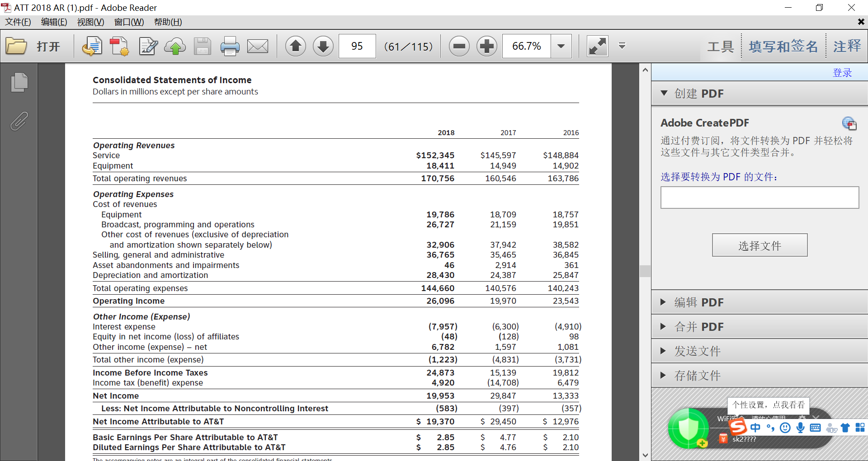Click the Sogou user account icon
Viewport: 868px width, 461px height.
point(831,428)
